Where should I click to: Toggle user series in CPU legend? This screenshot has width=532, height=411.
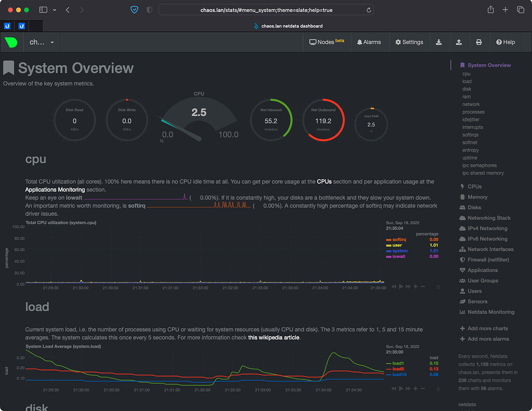[397, 245]
